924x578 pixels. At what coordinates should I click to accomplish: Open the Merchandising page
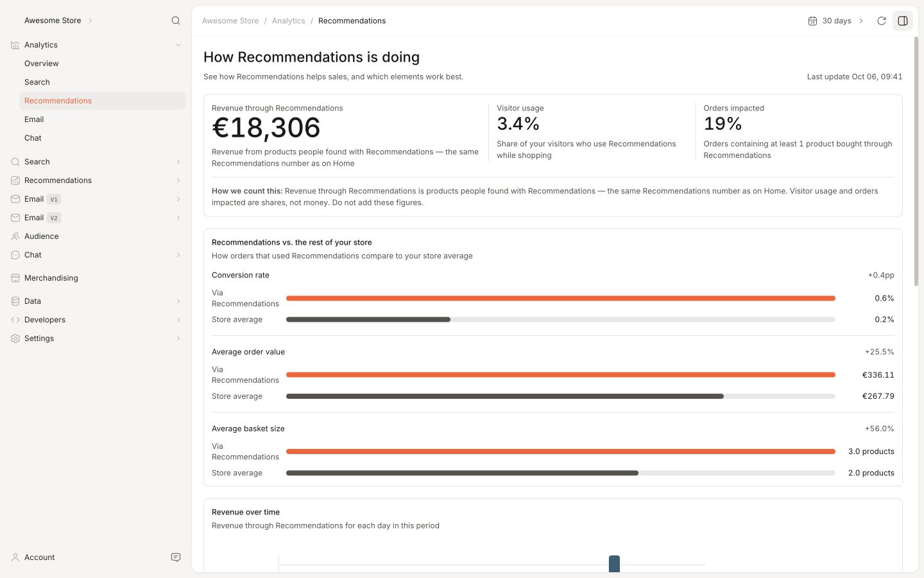96,278
